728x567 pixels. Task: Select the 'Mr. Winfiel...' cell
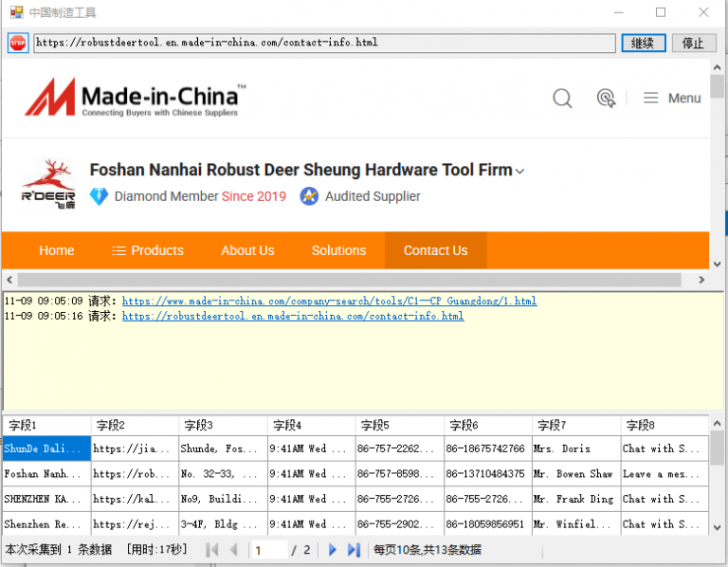(x=576, y=523)
